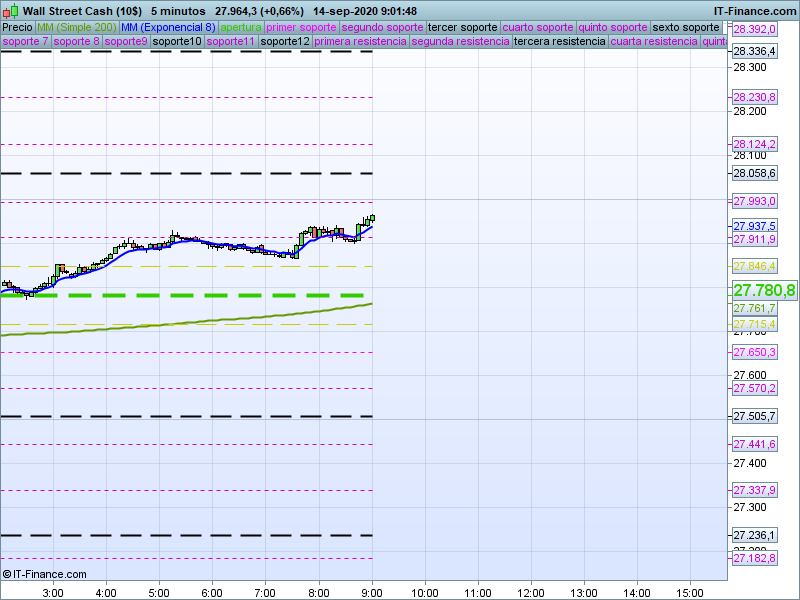Image resolution: width=800 pixels, height=600 pixels.
Task: Click the primera resistencia label
Action: click(x=360, y=42)
